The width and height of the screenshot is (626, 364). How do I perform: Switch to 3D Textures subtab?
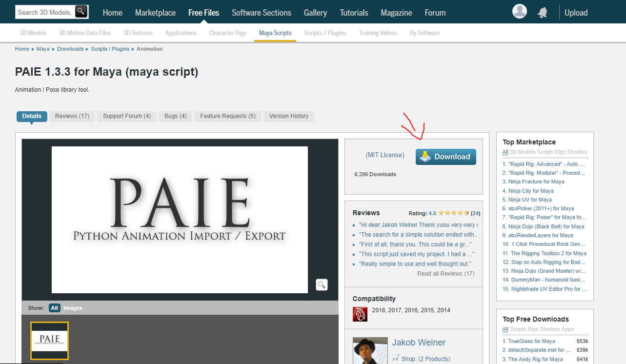click(x=138, y=33)
